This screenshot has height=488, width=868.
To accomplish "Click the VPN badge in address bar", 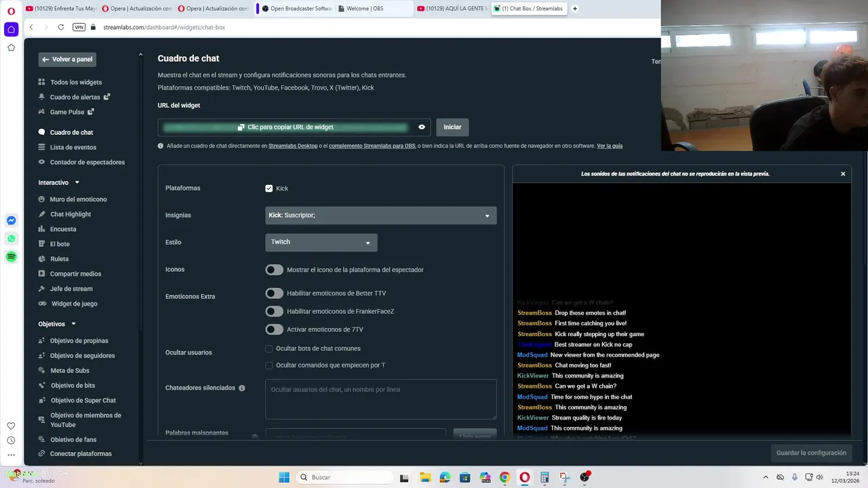I will [79, 27].
